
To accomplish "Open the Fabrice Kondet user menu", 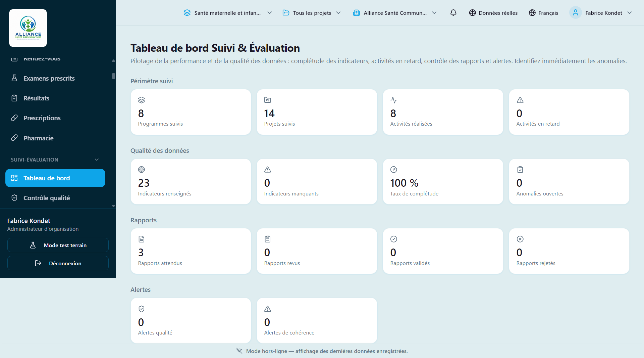I will 601,13.
